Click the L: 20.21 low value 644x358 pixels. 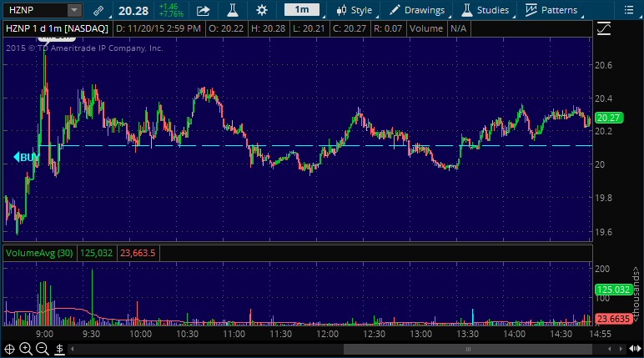[309, 28]
